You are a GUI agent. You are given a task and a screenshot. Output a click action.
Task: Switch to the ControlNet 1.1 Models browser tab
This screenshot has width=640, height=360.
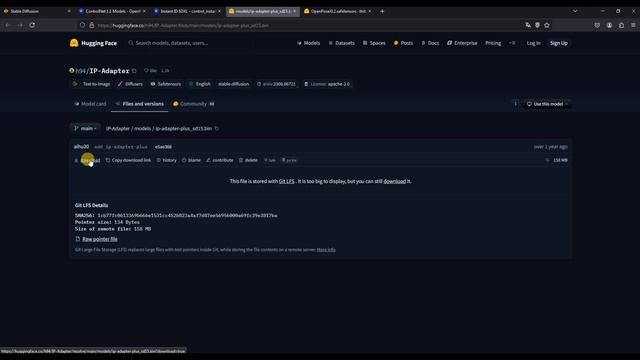[x=111, y=11]
